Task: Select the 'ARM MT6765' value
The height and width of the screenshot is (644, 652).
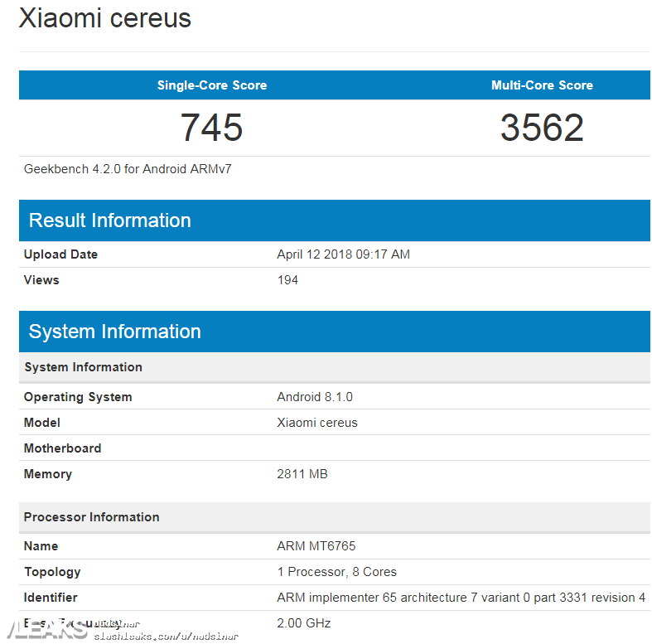Action: [316, 546]
